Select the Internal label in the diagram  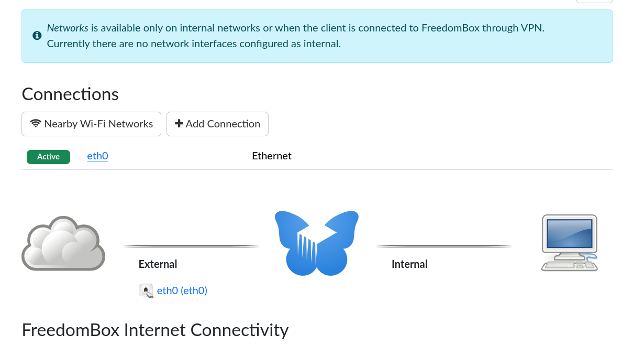coord(409,264)
